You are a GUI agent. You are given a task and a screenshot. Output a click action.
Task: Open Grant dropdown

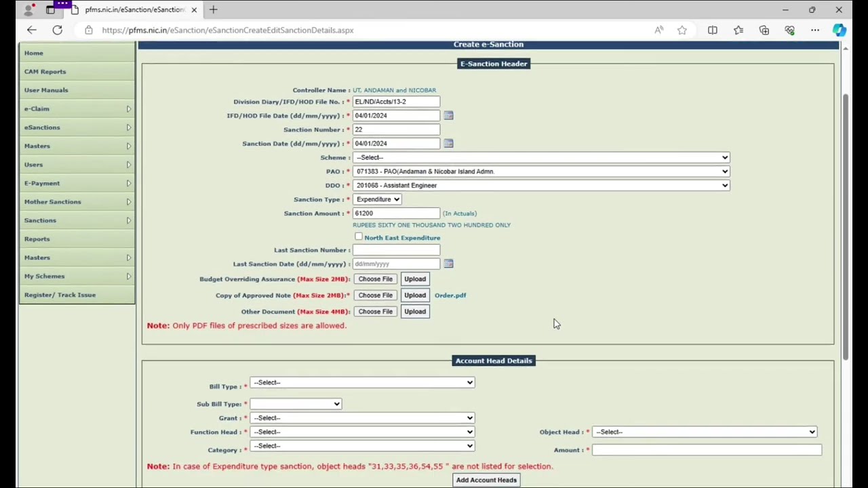point(362,418)
